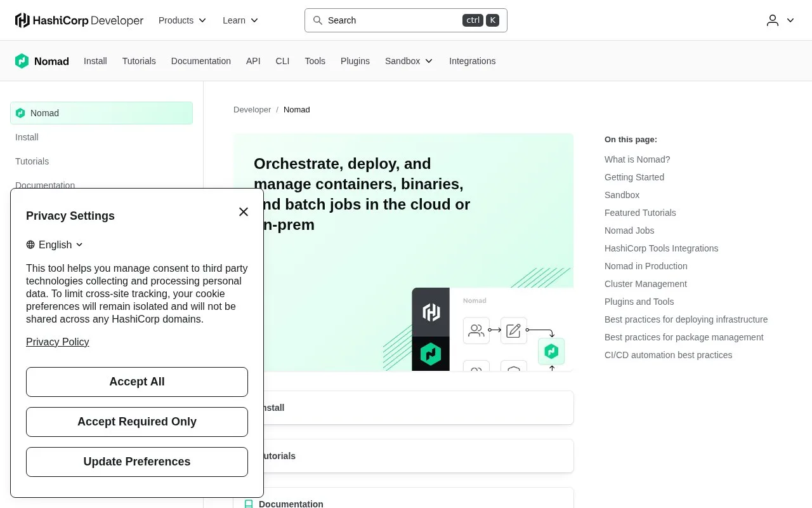Open the Sandbox dropdown menu
The image size is (812, 508).
409,61
